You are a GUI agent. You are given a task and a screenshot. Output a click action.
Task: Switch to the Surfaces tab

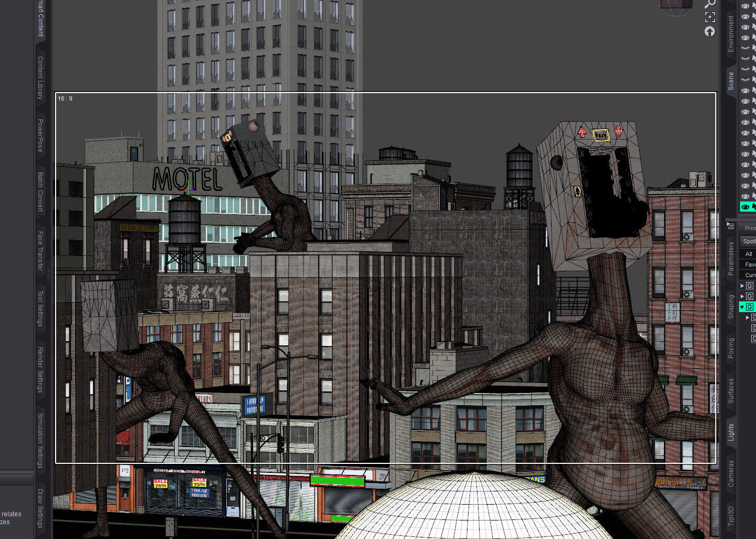coord(731,391)
